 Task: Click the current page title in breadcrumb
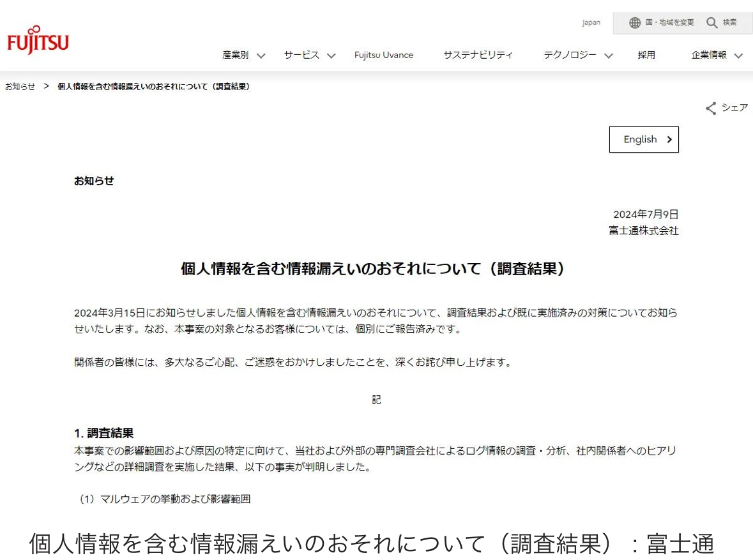click(x=153, y=87)
